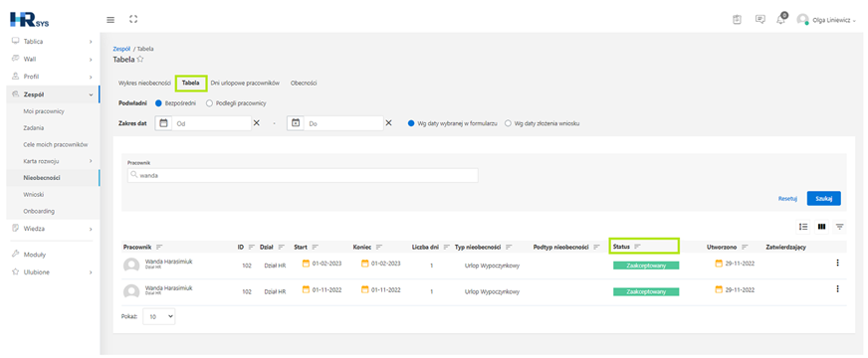Click Wanda Harasimiuk in the 01-02-2023 row
The height and width of the screenshot is (358, 868).
click(x=169, y=262)
